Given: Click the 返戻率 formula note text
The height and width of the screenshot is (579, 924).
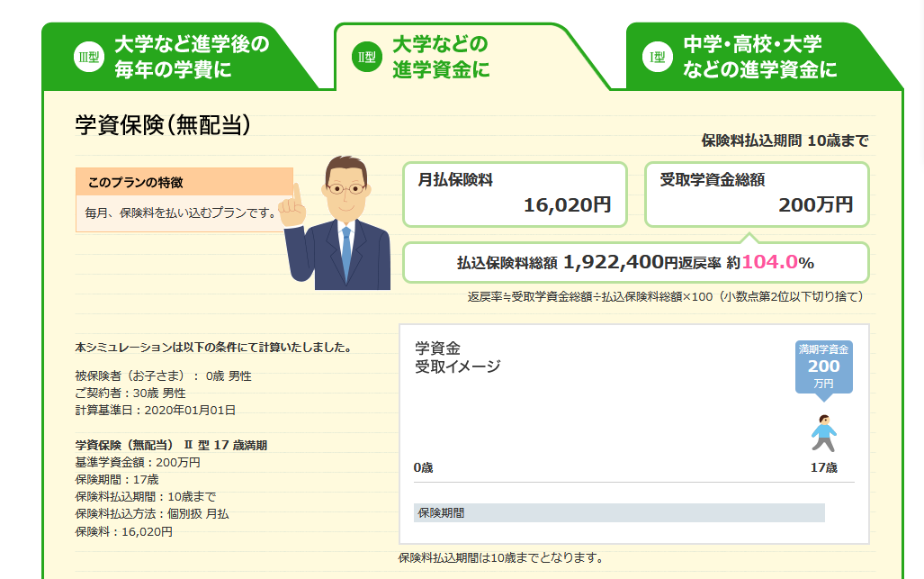Looking at the screenshot, I should tap(665, 296).
